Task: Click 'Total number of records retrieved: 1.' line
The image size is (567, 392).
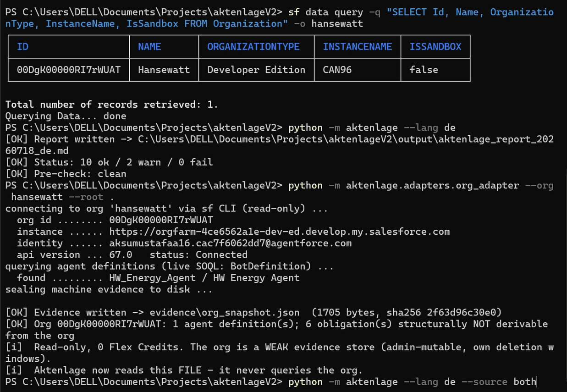Action: click(x=112, y=105)
